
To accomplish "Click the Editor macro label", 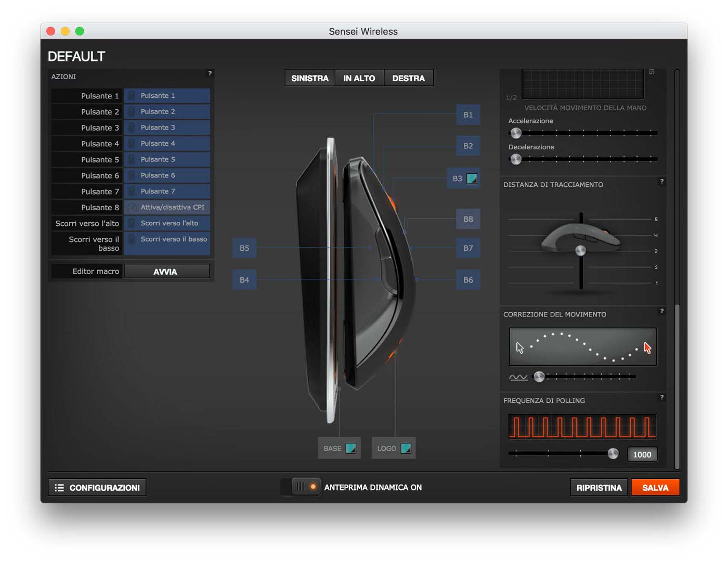I will click(x=96, y=272).
